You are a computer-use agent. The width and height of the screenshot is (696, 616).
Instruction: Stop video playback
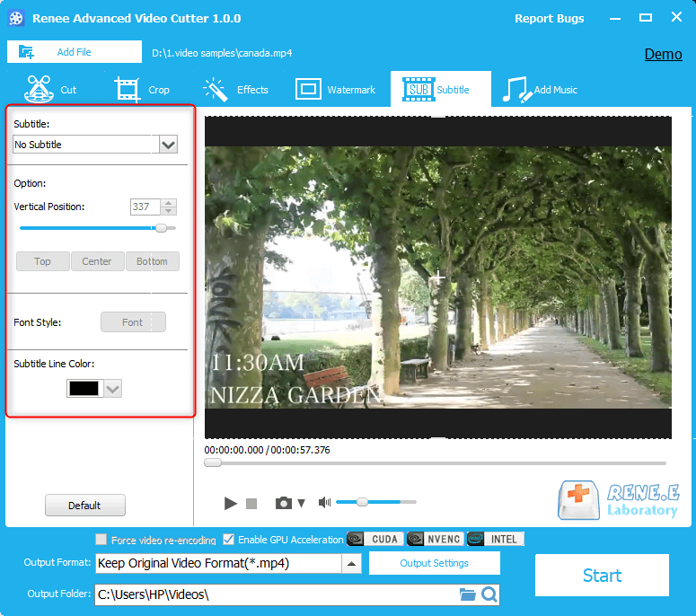251,504
